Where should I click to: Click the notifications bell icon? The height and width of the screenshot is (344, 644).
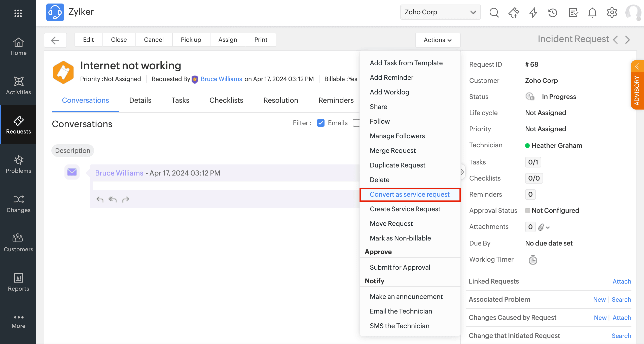pyautogui.click(x=592, y=12)
